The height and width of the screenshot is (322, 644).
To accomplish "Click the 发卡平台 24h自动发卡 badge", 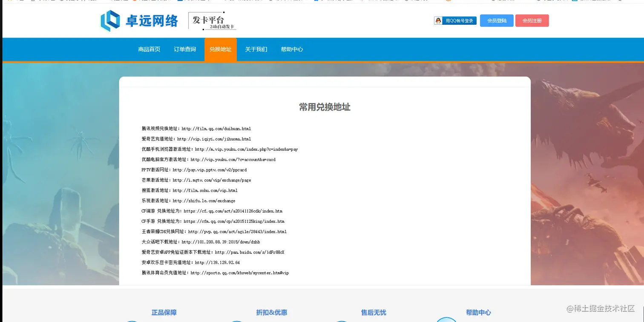I will [213, 21].
